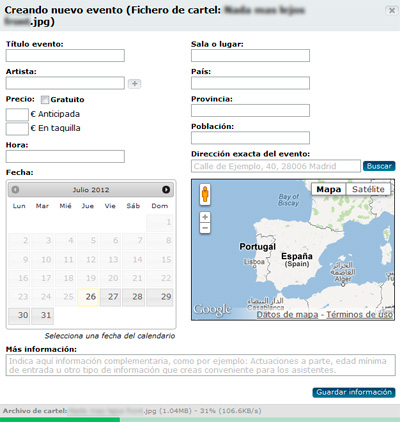The width and height of the screenshot is (400, 422).
Task: Click the Google logo on map
Action: click(212, 310)
